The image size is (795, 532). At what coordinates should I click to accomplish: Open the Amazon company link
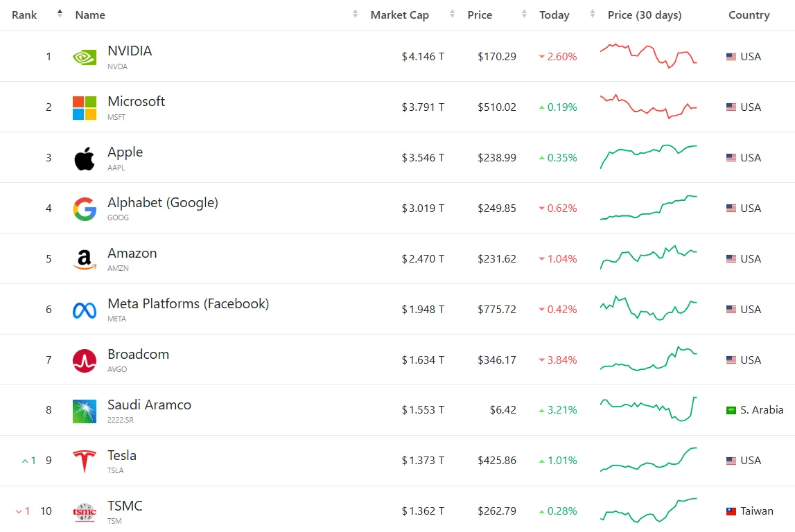coord(132,254)
